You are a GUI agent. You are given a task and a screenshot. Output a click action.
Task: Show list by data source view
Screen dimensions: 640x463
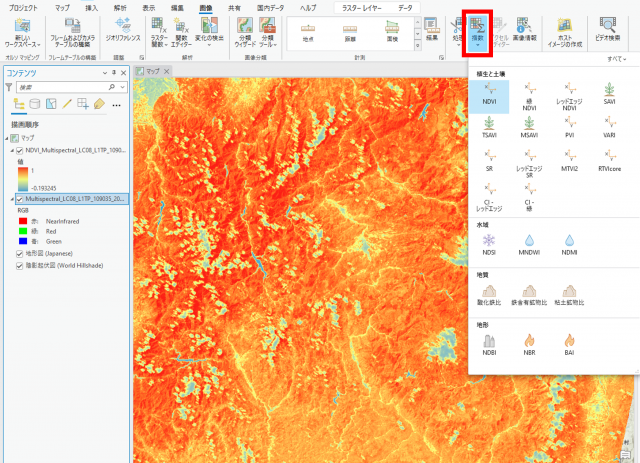[x=35, y=104]
